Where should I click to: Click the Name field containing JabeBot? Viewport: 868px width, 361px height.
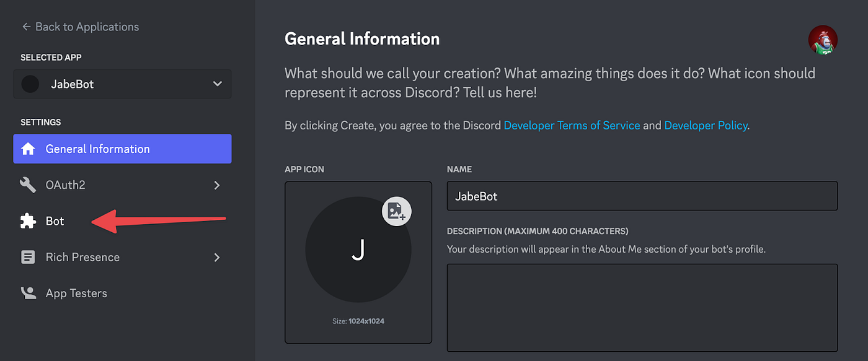[x=642, y=196]
